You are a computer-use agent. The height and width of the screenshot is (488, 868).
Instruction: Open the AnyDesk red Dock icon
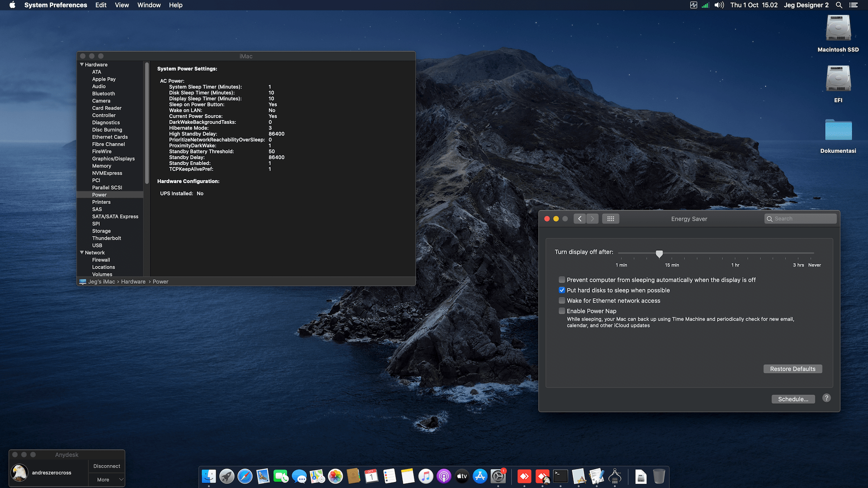tap(524, 476)
